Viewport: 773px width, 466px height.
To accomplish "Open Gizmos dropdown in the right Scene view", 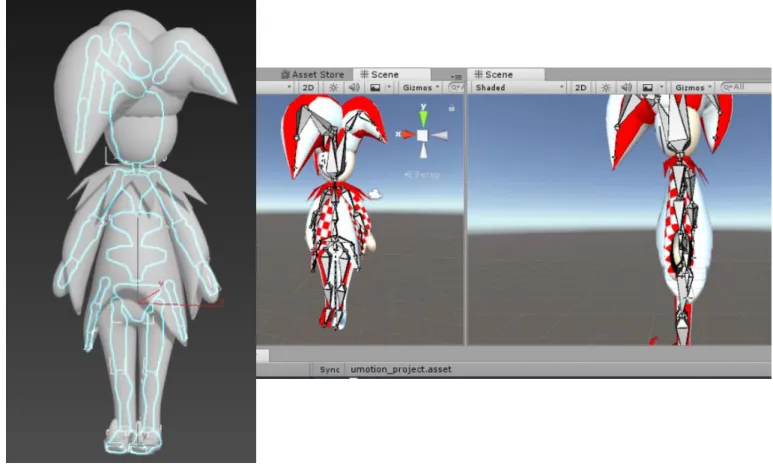I will point(693,88).
